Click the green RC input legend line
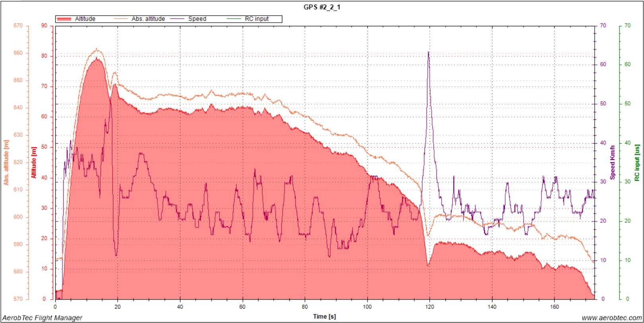 tap(234, 19)
